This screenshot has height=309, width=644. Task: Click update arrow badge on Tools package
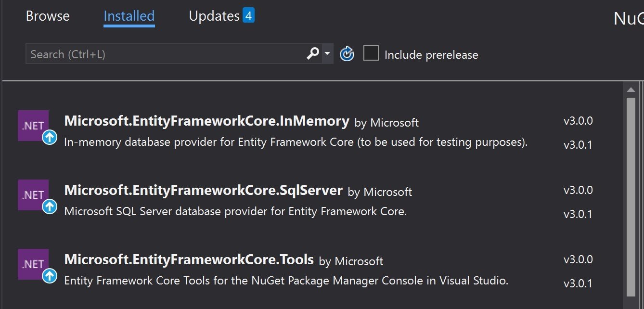click(49, 276)
